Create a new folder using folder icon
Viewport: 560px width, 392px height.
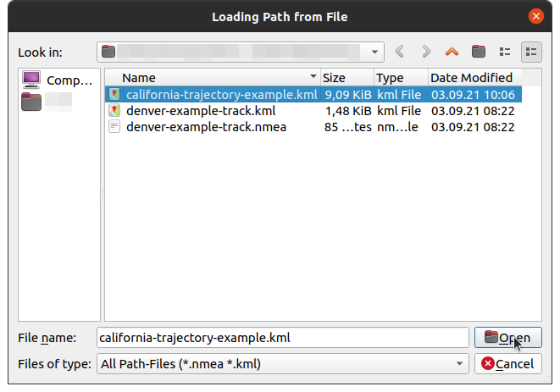click(x=479, y=52)
